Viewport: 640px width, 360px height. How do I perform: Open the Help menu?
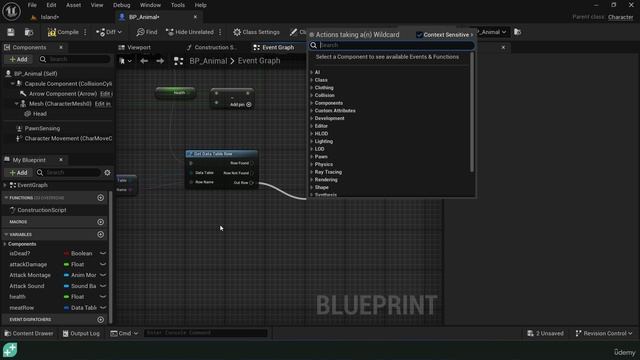point(200,5)
